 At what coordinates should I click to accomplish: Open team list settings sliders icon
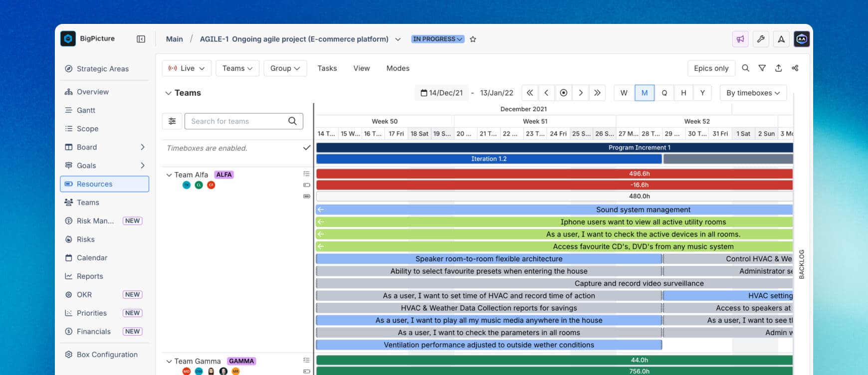pos(172,121)
